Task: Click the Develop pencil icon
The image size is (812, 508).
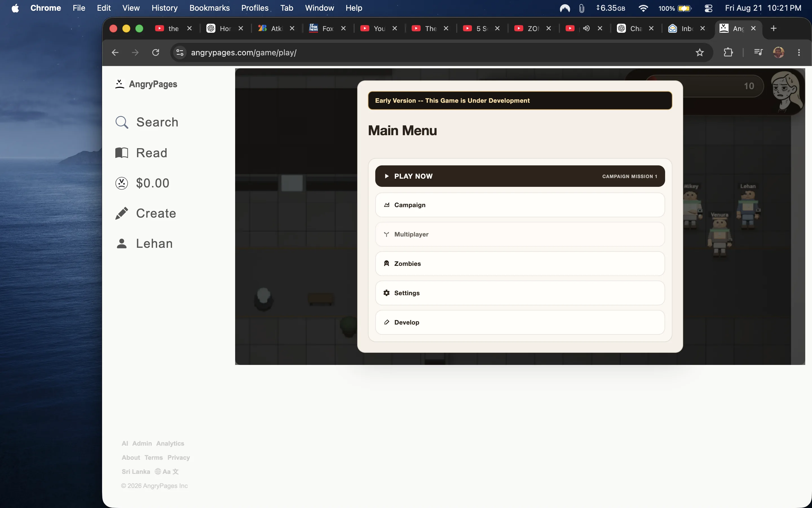Action: point(387,323)
